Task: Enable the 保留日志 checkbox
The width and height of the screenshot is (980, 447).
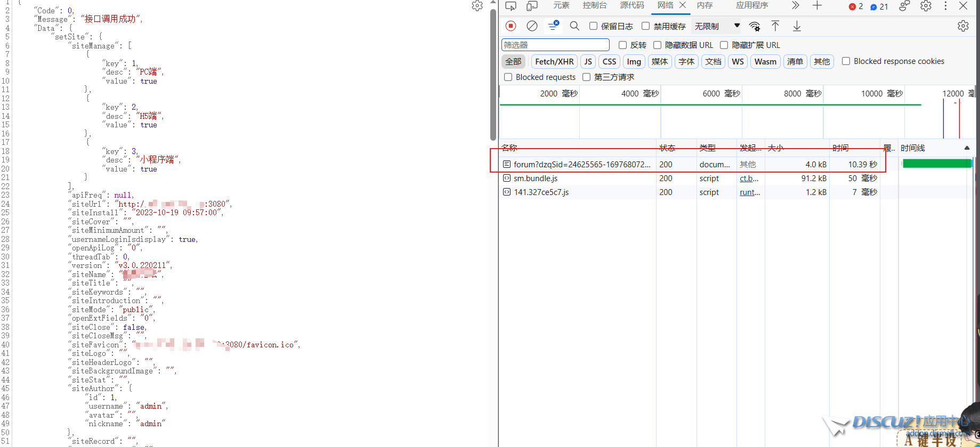Action: click(593, 26)
